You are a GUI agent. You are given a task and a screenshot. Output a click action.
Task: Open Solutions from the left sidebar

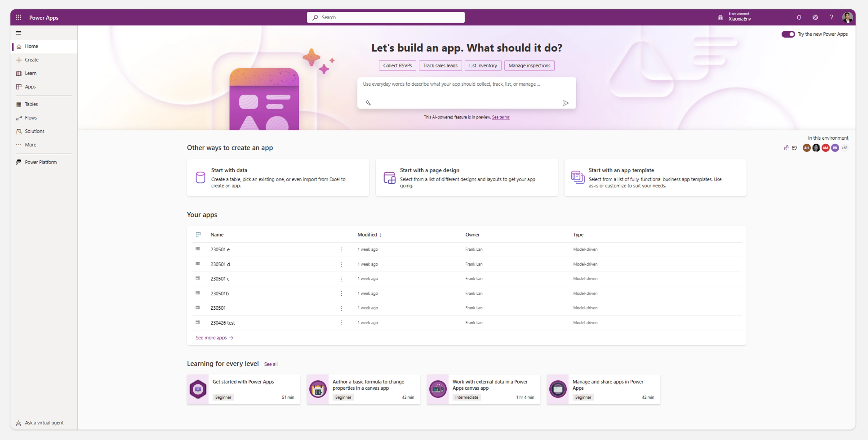click(35, 131)
